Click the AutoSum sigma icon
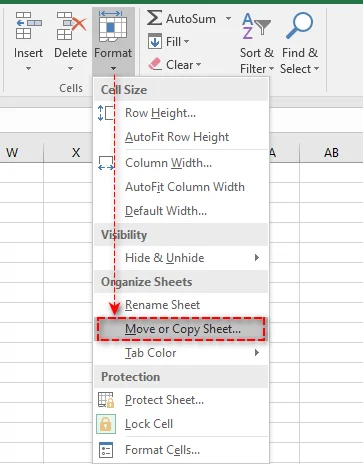The image size is (363, 464). click(x=155, y=18)
